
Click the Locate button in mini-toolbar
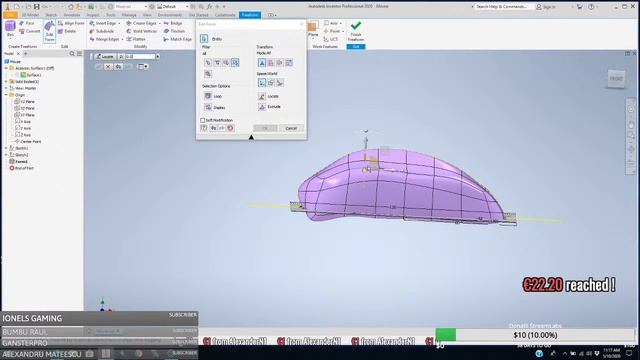[x=105, y=56]
